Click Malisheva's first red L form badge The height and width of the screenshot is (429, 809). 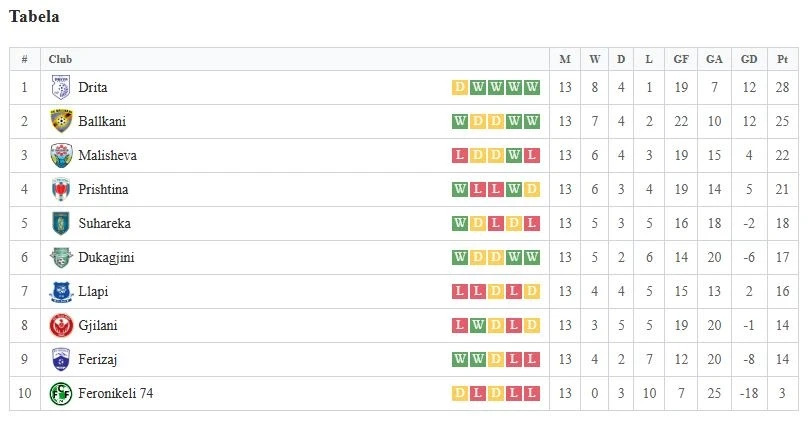coord(459,155)
